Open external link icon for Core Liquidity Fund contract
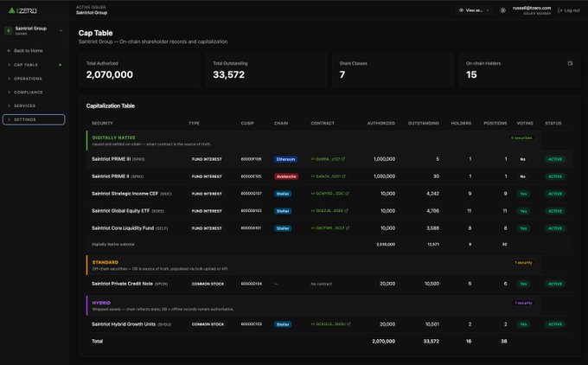Image resolution: width=588 pixels, height=365 pixels. [x=348, y=228]
